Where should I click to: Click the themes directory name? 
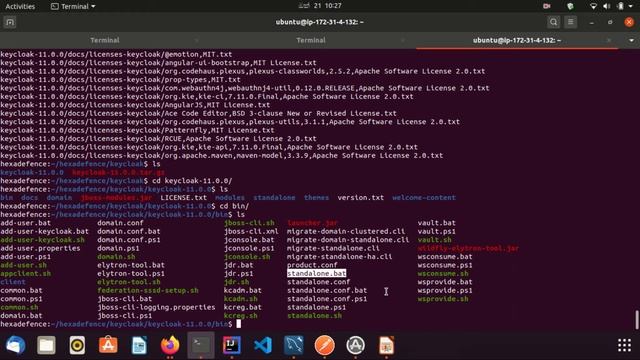point(316,198)
